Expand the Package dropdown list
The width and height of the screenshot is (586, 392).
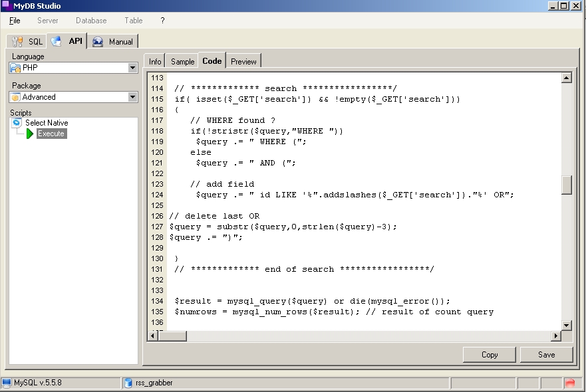click(x=133, y=97)
